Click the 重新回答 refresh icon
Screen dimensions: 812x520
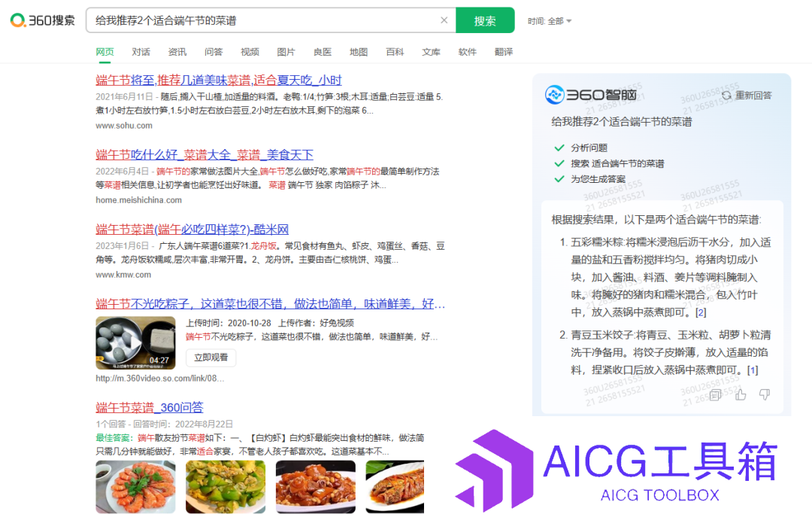click(x=726, y=96)
